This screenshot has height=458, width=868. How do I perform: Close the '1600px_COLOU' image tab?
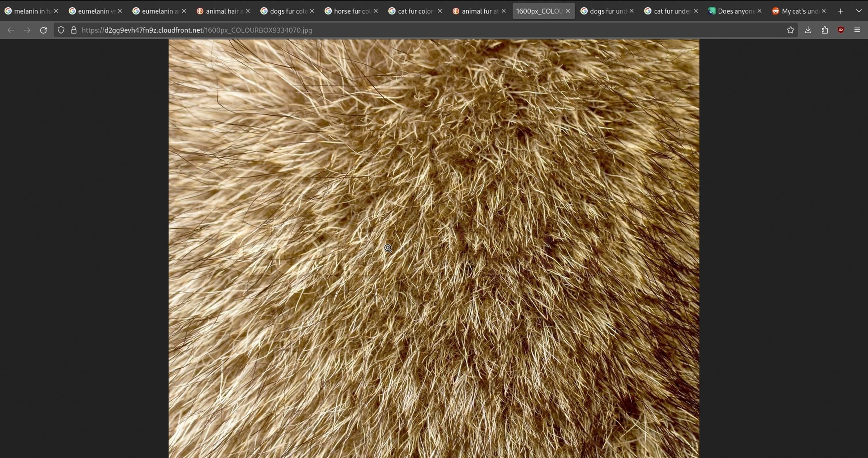pos(568,11)
